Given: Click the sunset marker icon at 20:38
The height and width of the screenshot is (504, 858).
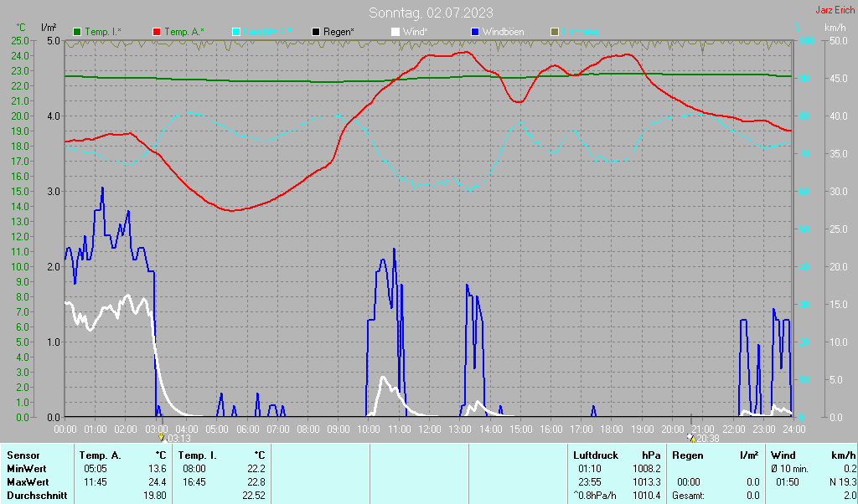Looking at the screenshot, I should [x=691, y=438].
